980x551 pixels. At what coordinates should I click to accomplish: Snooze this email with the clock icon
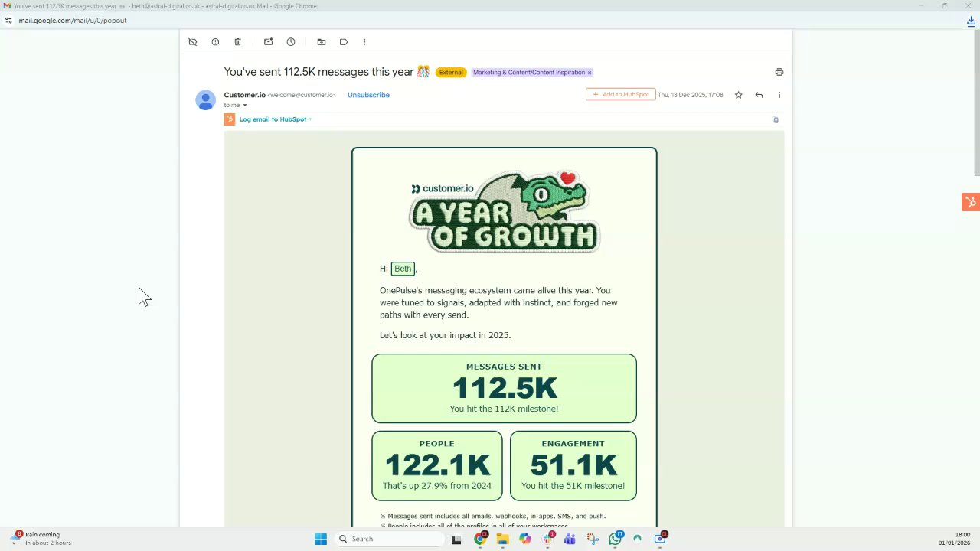(x=291, y=42)
